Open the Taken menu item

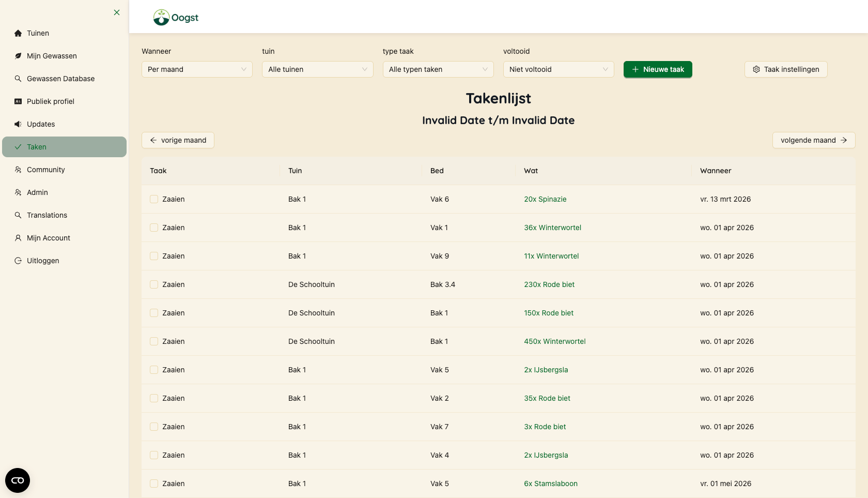tap(64, 147)
